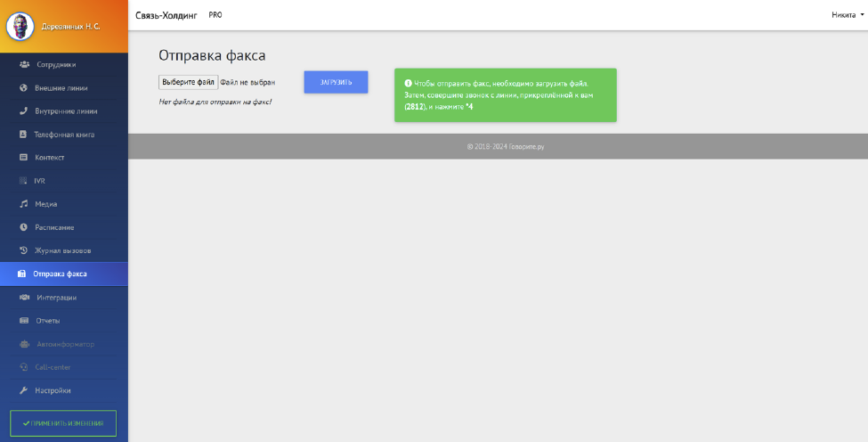This screenshot has width=868, height=442.
Task: Open the Контекст menu item
Action: pyautogui.click(x=50, y=158)
